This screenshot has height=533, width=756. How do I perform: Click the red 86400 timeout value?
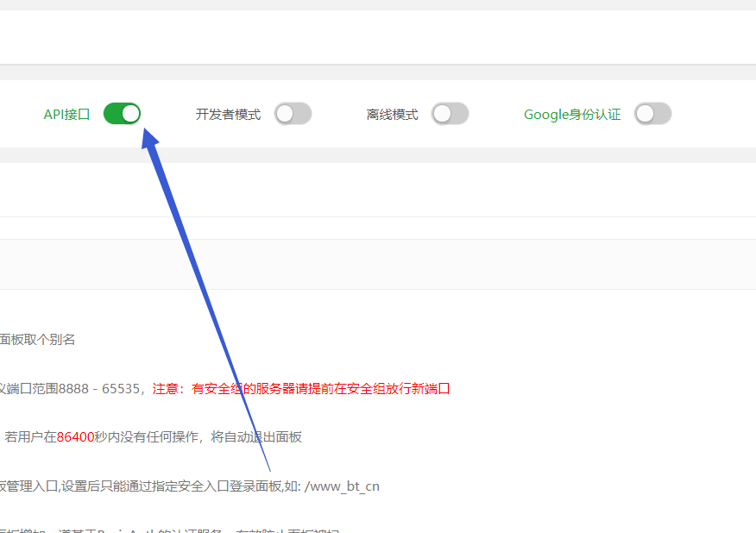(75, 437)
